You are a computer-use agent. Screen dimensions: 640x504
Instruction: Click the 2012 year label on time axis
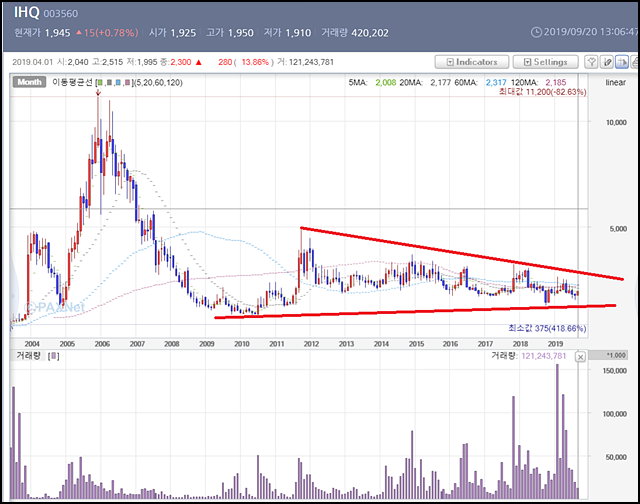point(311,344)
